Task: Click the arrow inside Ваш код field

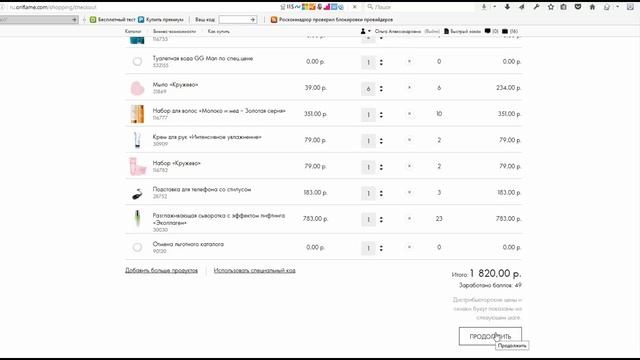Action: (x=253, y=20)
